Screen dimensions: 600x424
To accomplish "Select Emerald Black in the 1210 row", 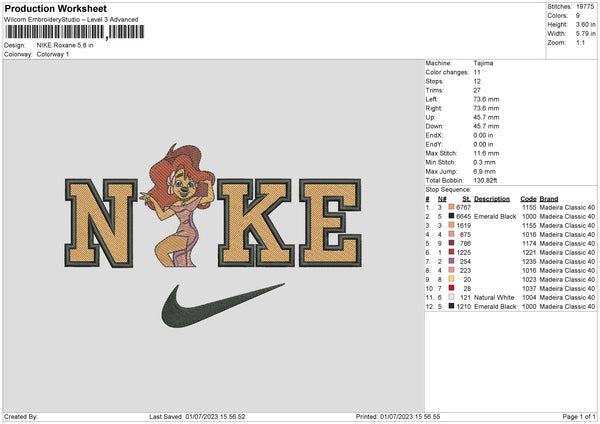I will tap(495, 306).
